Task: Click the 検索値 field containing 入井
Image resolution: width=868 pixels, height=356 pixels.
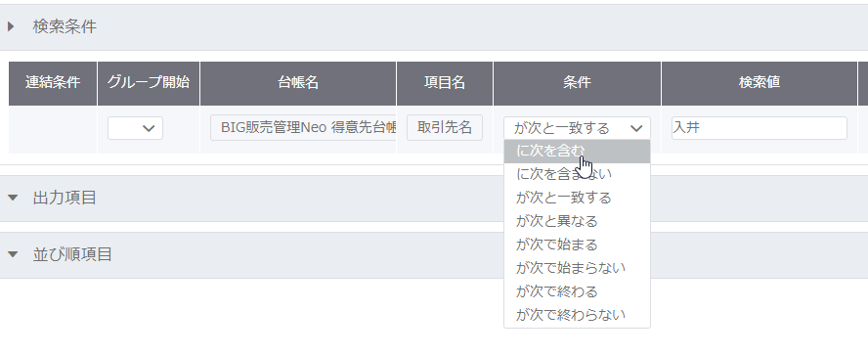Action: point(759,128)
